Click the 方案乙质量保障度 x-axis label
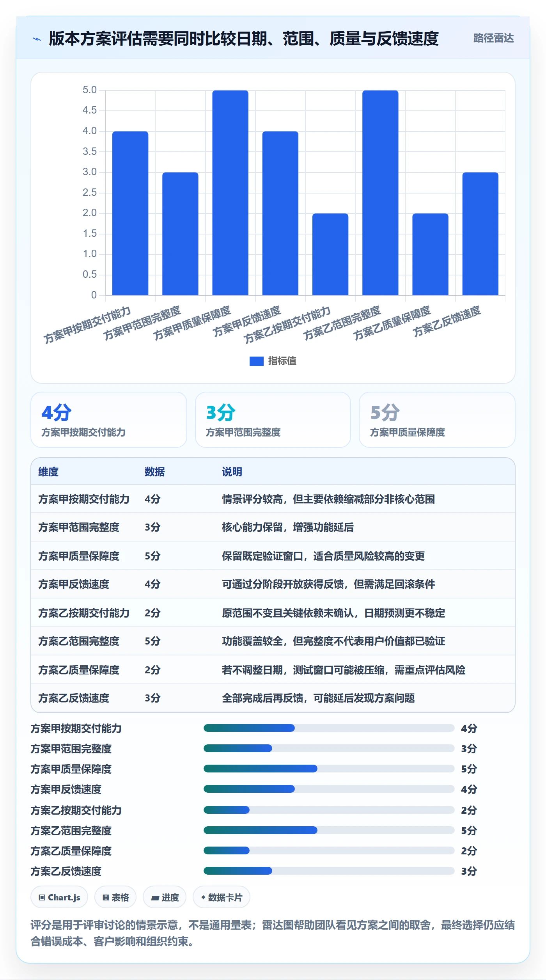This screenshot has height=980, width=546. (x=392, y=323)
